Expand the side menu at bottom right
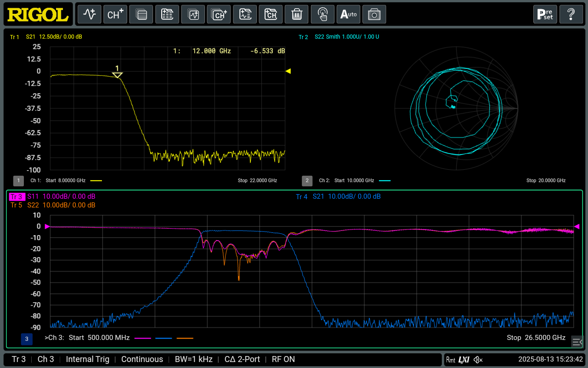 (x=577, y=341)
